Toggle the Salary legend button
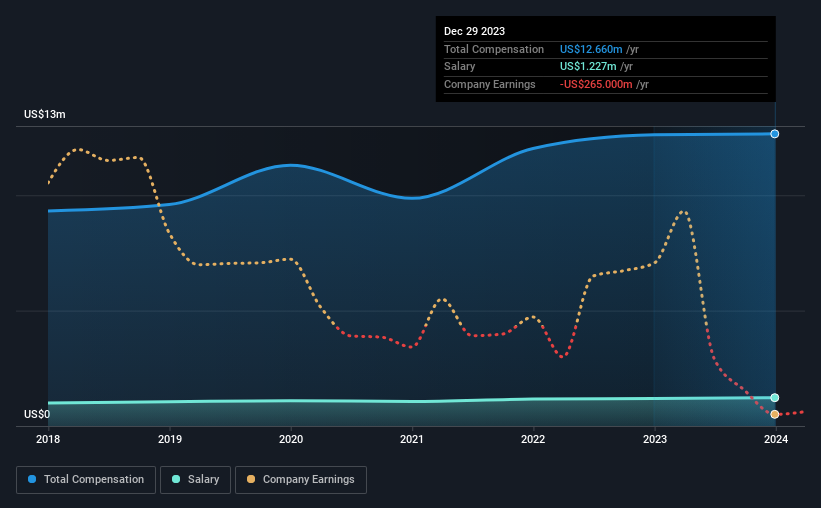The height and width of the screenshot is (508, 821). pyautogui.click(x=195, y=480)
